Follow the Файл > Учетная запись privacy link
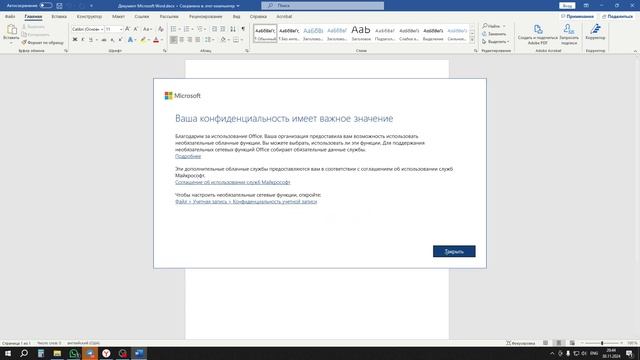Screen dimensions: 640x360 pos(246,202)
